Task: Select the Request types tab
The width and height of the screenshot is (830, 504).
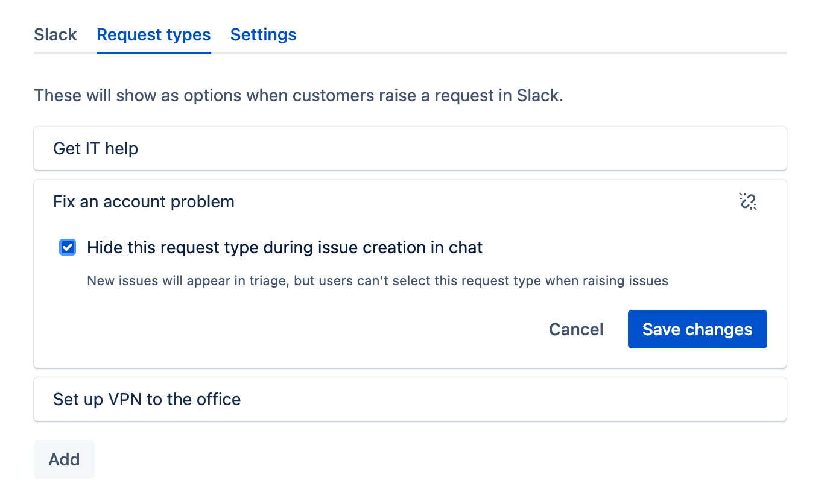Action: click(x=153, y=34)
